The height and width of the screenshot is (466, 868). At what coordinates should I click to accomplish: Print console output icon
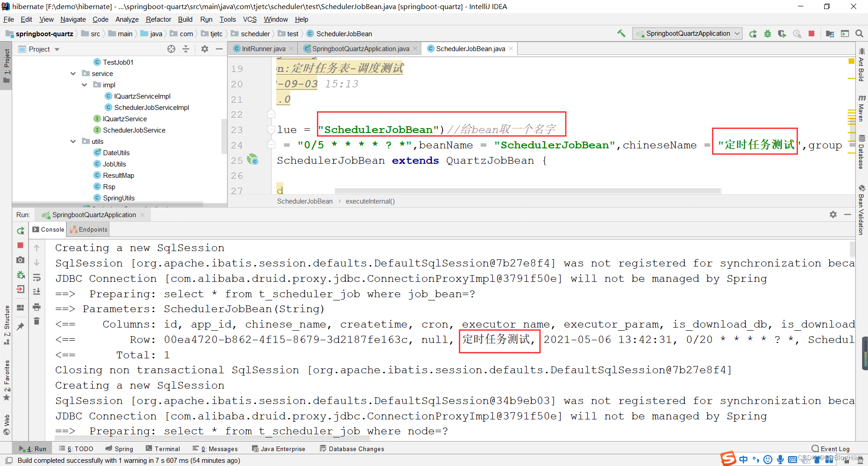[x=37, y=307]
